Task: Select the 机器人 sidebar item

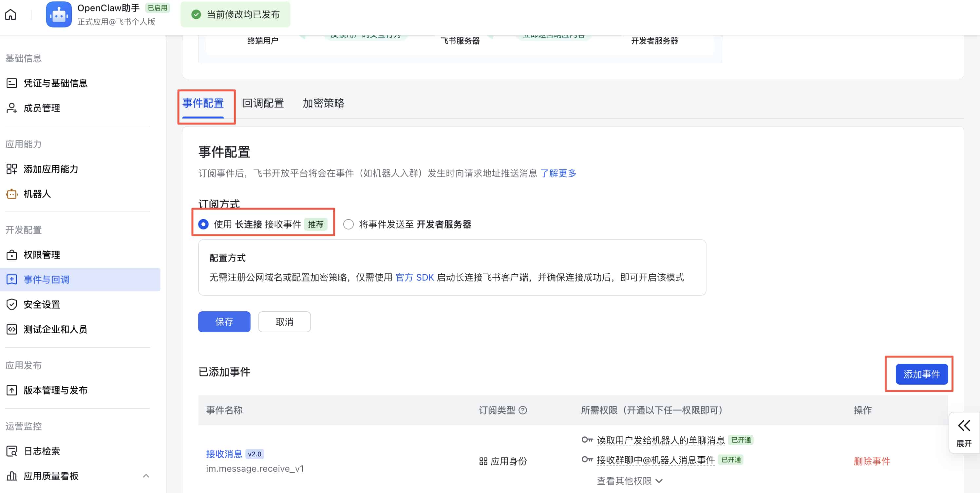Action: click(37, 194)
